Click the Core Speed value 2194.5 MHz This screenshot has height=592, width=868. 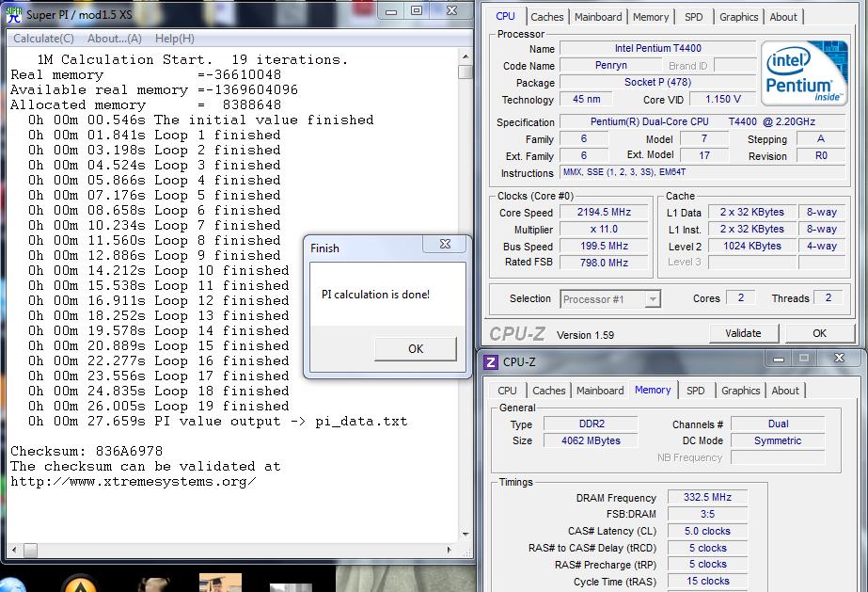coord(604,212)
